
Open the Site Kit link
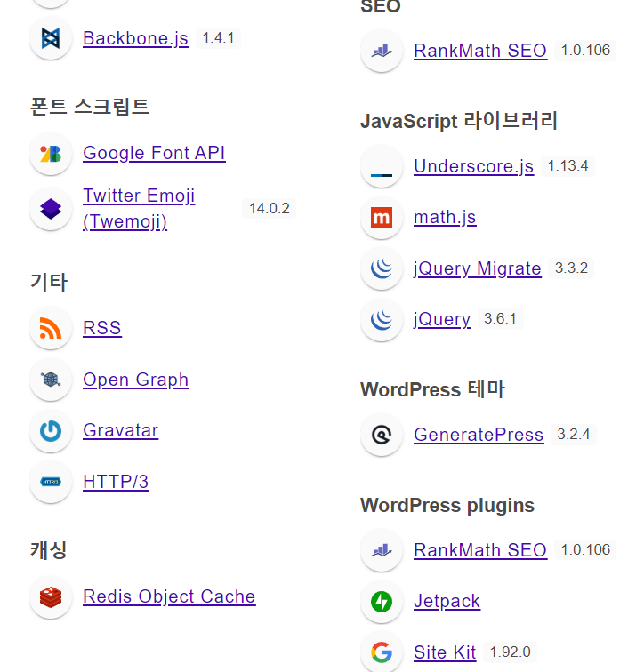[445, 652]
